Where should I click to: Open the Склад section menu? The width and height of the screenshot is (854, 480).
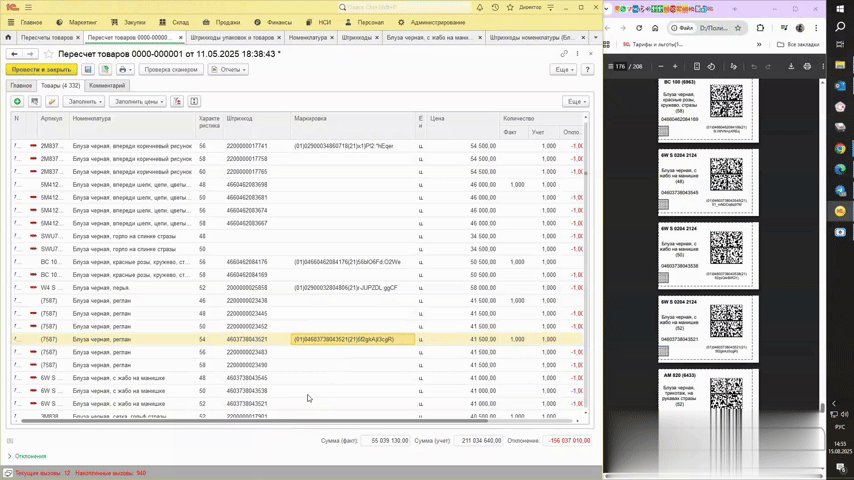[174, 22]
